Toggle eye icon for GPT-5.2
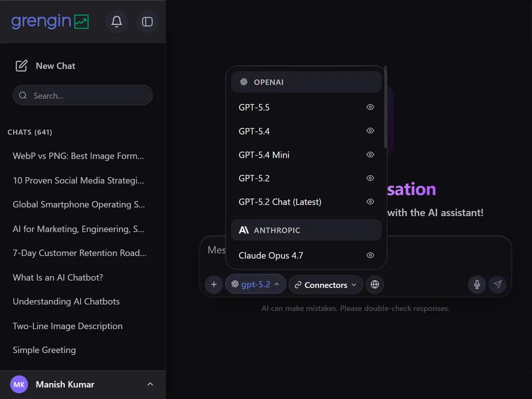The height and width of the screenshot is (399, 532). [370, 178]
